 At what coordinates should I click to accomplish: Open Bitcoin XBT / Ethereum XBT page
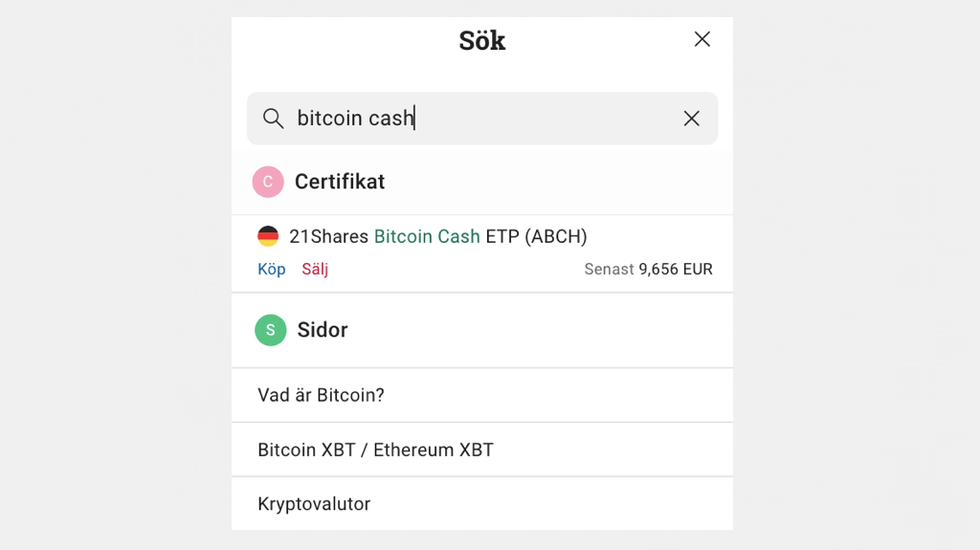click(x=375, y=450)
